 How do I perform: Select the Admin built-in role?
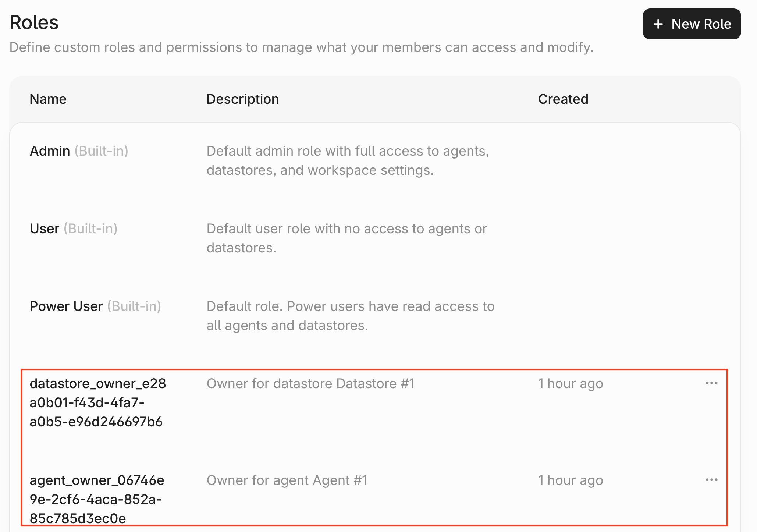click(x=50, y=151)
